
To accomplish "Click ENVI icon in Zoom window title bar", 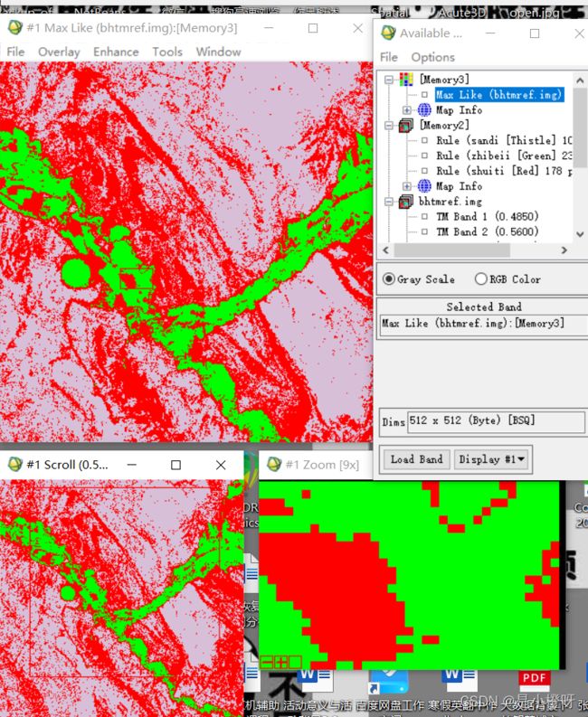I will [x=273, y=465].
